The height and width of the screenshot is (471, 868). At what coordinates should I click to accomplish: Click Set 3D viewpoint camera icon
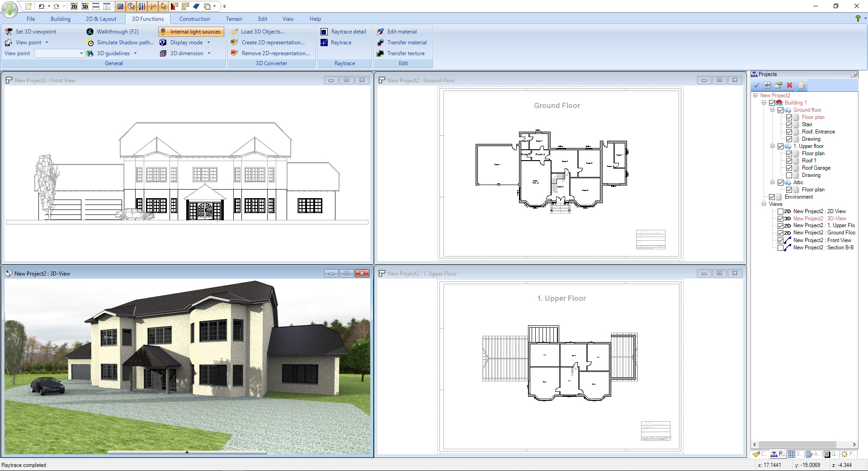9,32
